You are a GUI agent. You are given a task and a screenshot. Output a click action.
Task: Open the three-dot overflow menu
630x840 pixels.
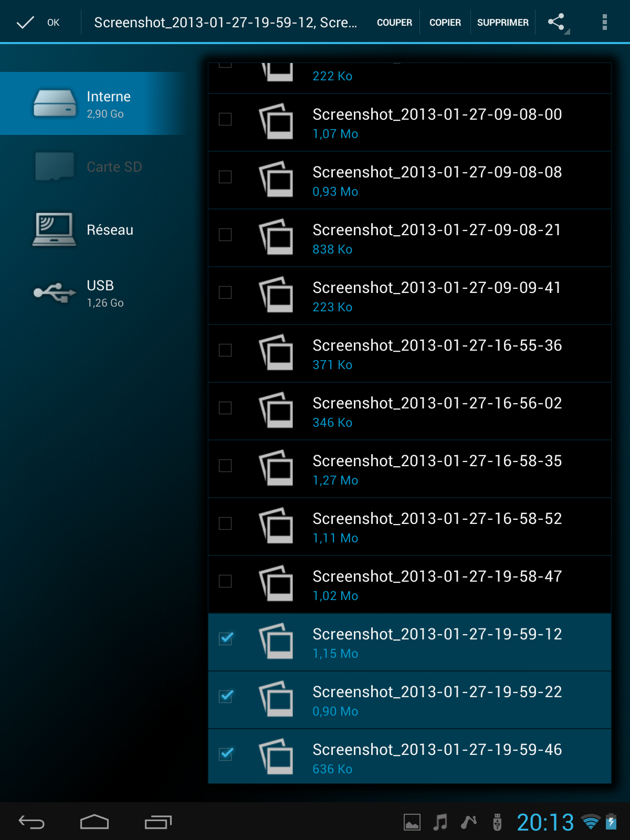(604, 22)
